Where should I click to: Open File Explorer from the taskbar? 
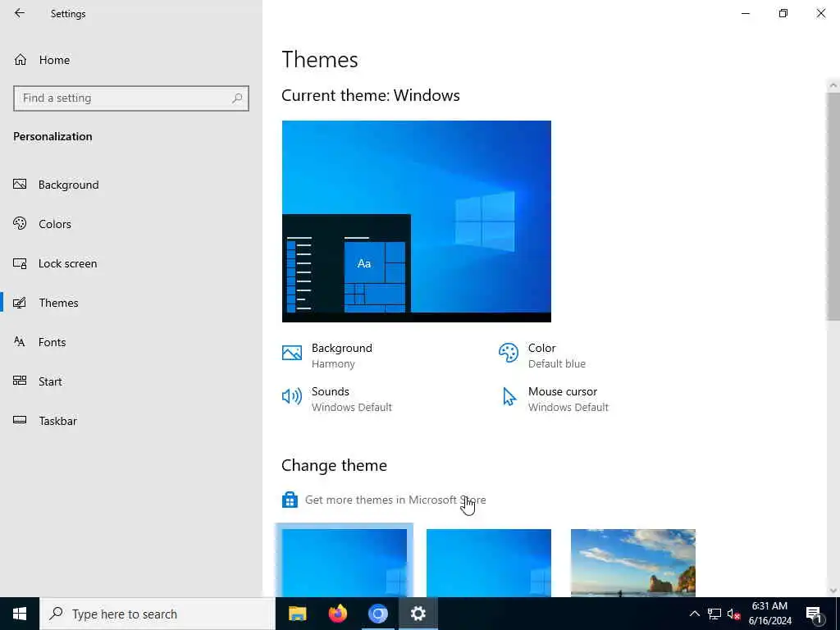(297, 614)
